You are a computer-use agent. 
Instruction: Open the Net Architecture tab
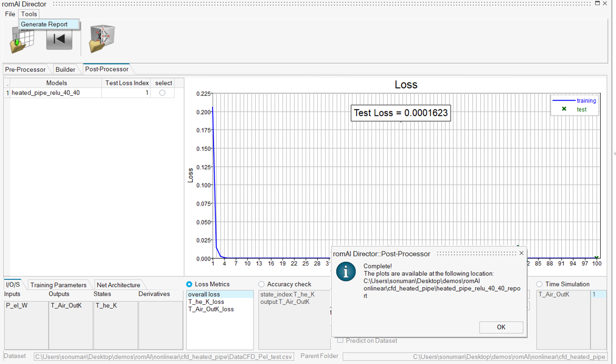(x=118, y=285)
